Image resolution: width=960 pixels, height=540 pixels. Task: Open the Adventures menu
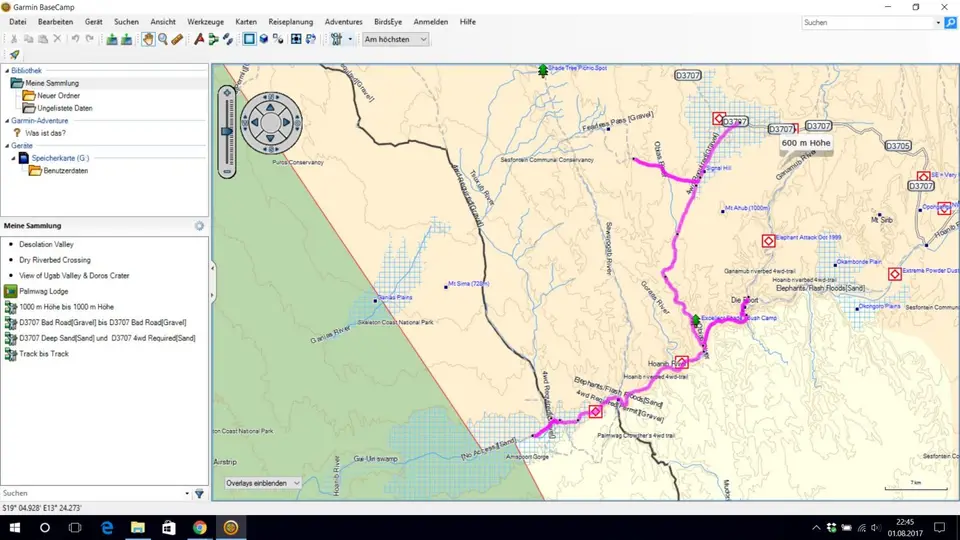[x=343, y=21]
